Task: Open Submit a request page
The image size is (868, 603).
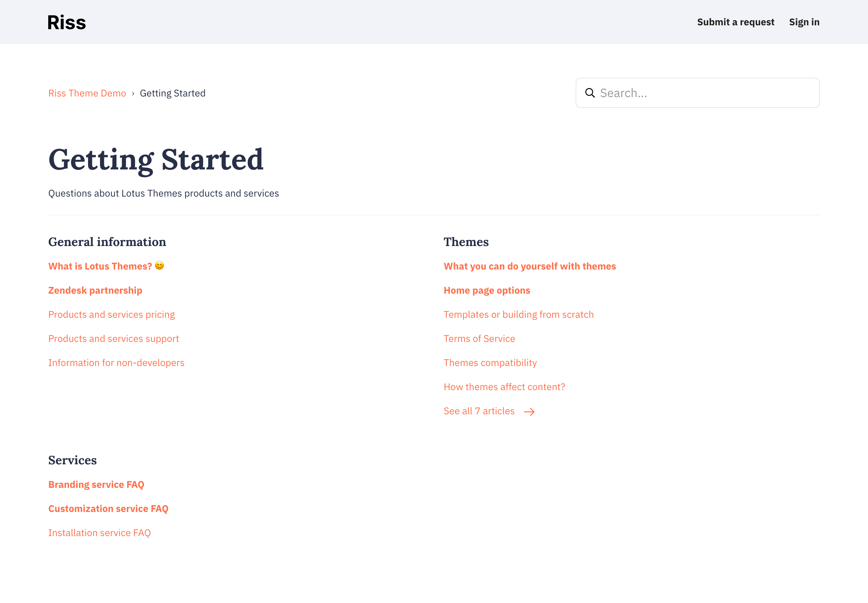Action: 735,22
